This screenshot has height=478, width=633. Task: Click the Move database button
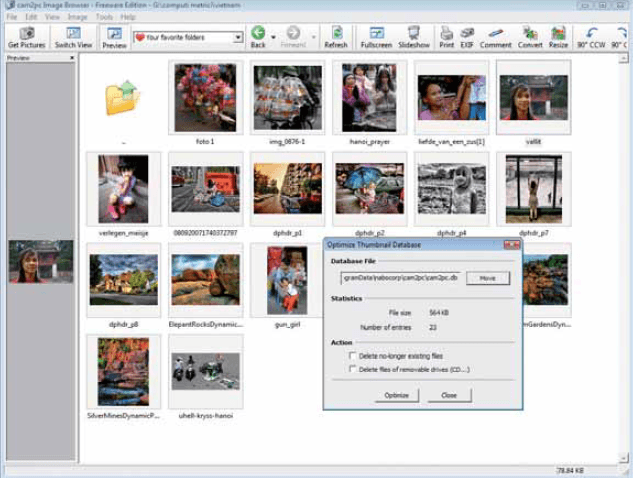coord(488,278)
